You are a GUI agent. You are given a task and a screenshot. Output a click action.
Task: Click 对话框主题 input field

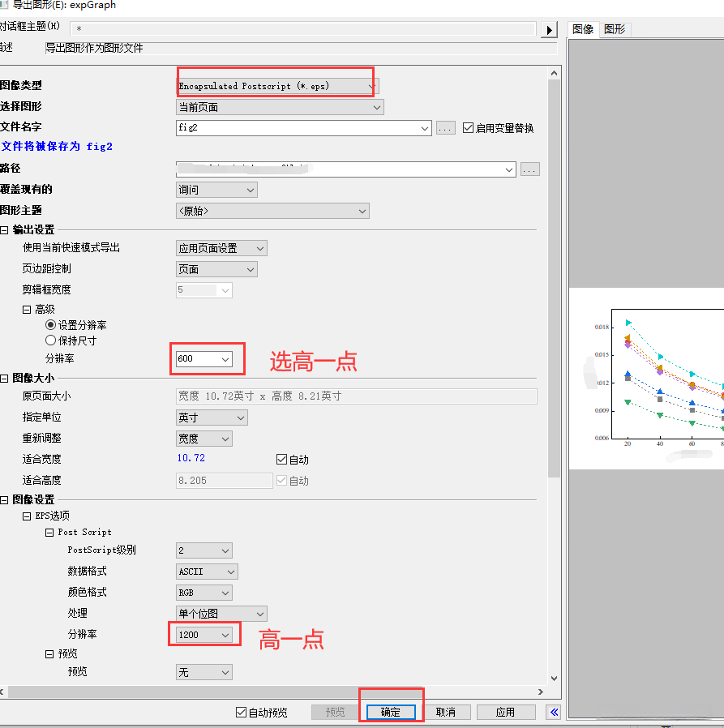tap(302, 29)
